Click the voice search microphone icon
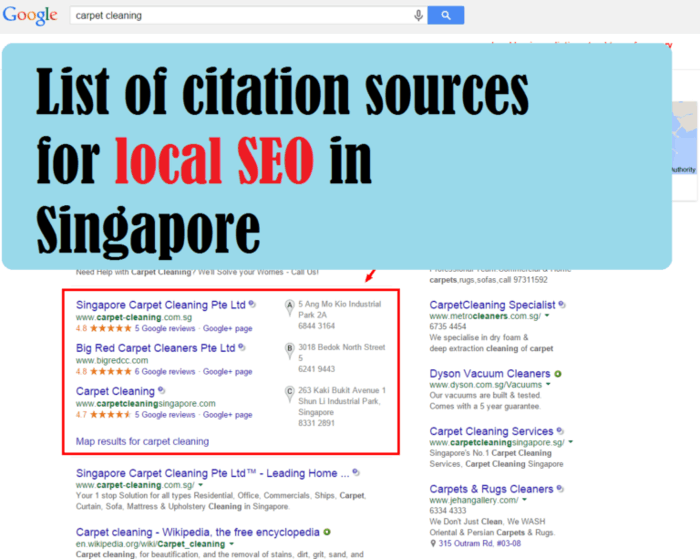This screenshot has width=700, height=559. [x=418, y=16]
